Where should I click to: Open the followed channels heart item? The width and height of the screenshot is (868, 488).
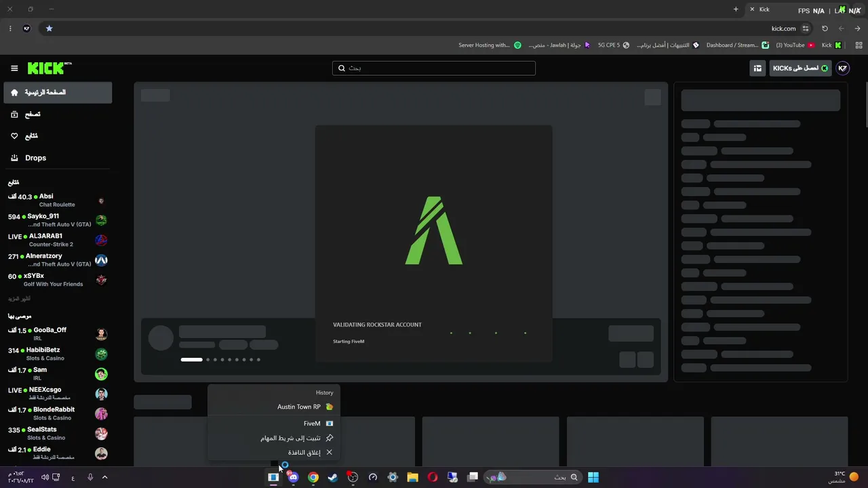(x=58, y=136)
